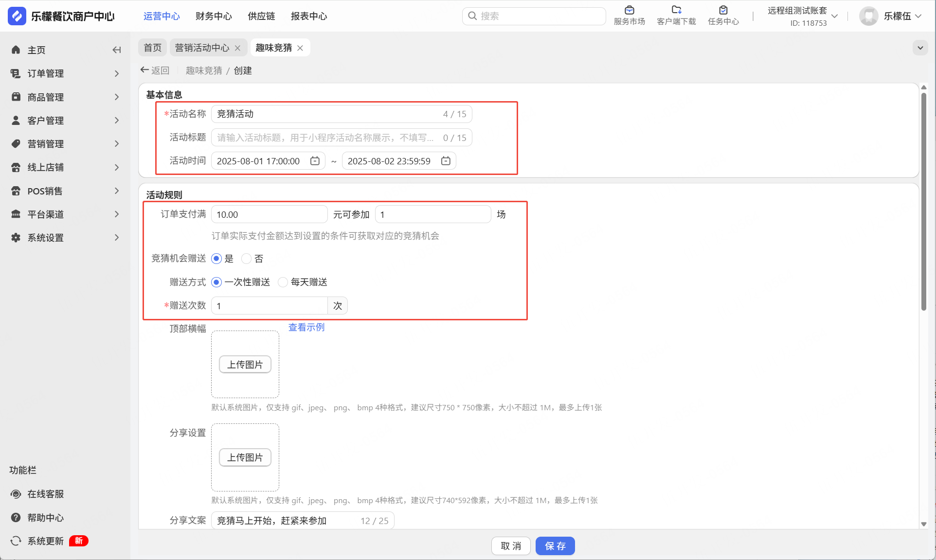
Task: Open the start time calendar picker icon
Action: 315,161
